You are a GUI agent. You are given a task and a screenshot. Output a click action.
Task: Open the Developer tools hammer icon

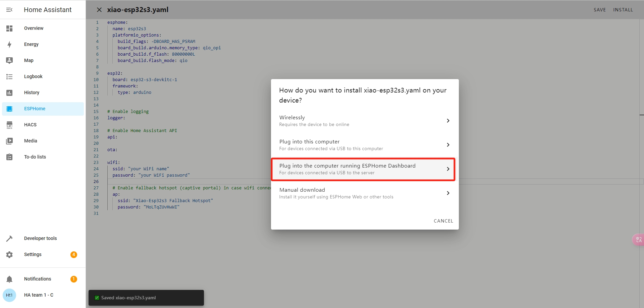pos(9,239)
